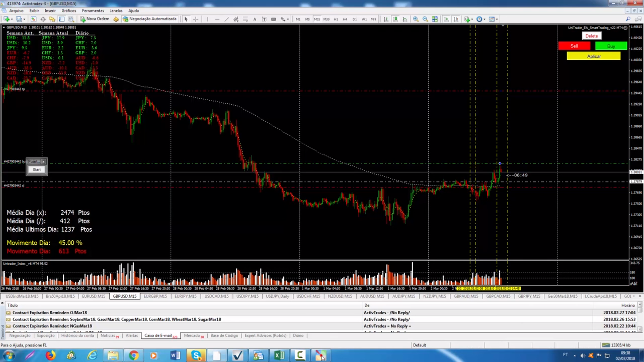Toggle W1 timeframe button

tap(364, 19)
